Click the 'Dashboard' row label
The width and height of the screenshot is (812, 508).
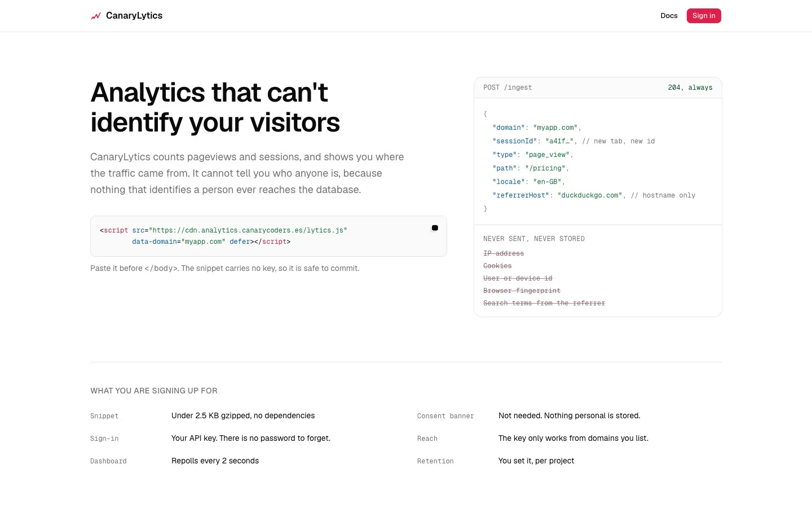[108, 461]
